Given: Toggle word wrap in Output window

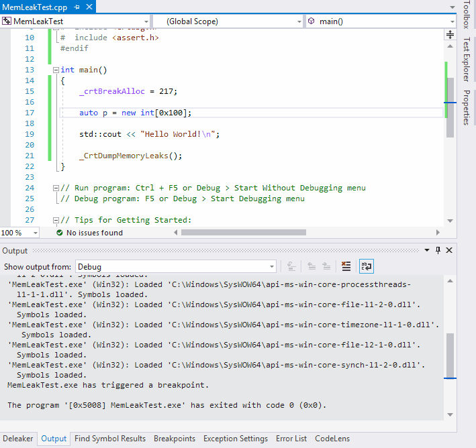Looking at the screenshot, I should coord(366,266).
